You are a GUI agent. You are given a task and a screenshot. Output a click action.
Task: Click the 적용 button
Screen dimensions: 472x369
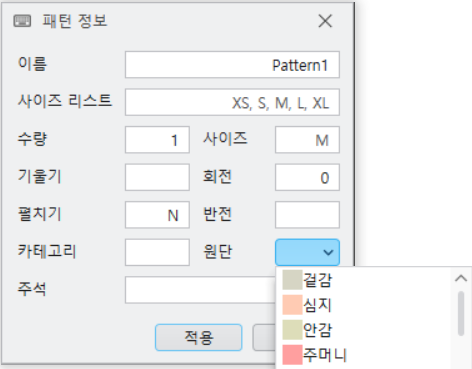click(x=199, y=337)
